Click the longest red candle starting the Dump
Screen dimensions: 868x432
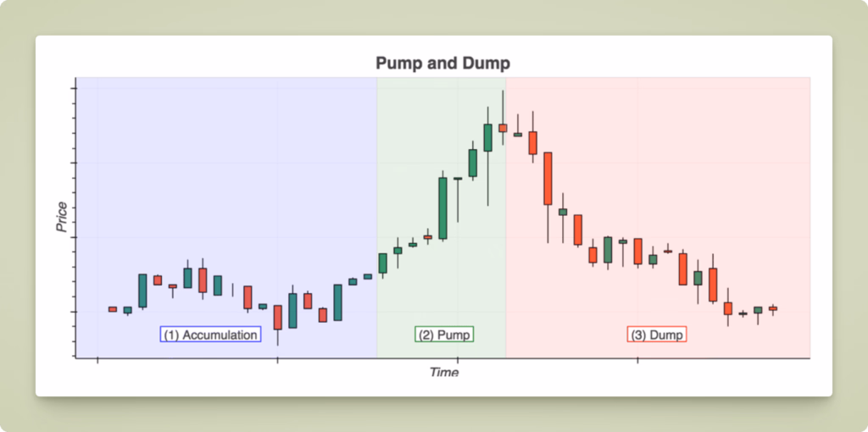(548, 178)
